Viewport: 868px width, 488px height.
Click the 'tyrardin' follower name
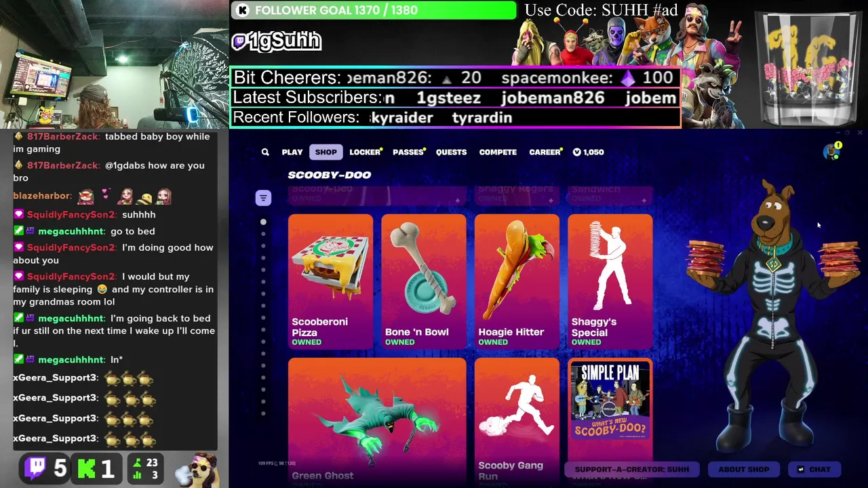482,118
